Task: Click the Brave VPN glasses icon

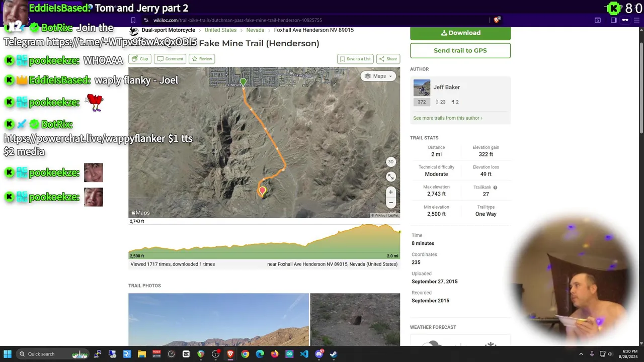Action: click(x=625, y=20)
